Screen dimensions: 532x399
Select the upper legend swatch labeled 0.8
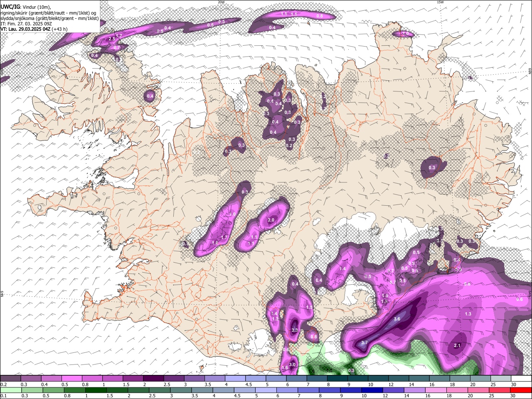coord(92,379)
